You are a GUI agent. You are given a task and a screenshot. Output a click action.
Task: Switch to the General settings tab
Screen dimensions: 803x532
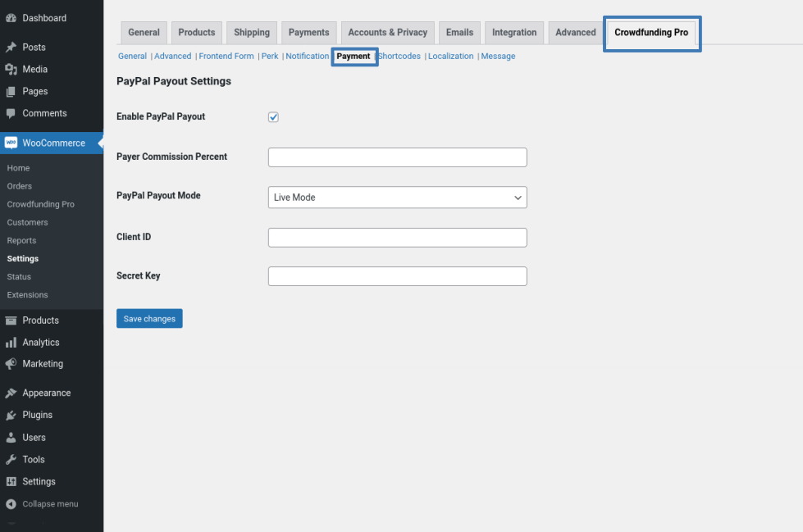coord(144,32)
